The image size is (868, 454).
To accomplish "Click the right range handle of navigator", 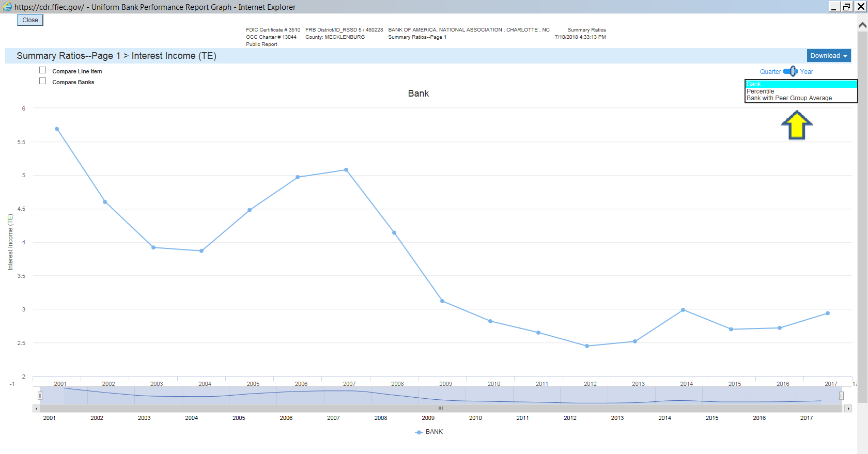I will tap(841, 396).
